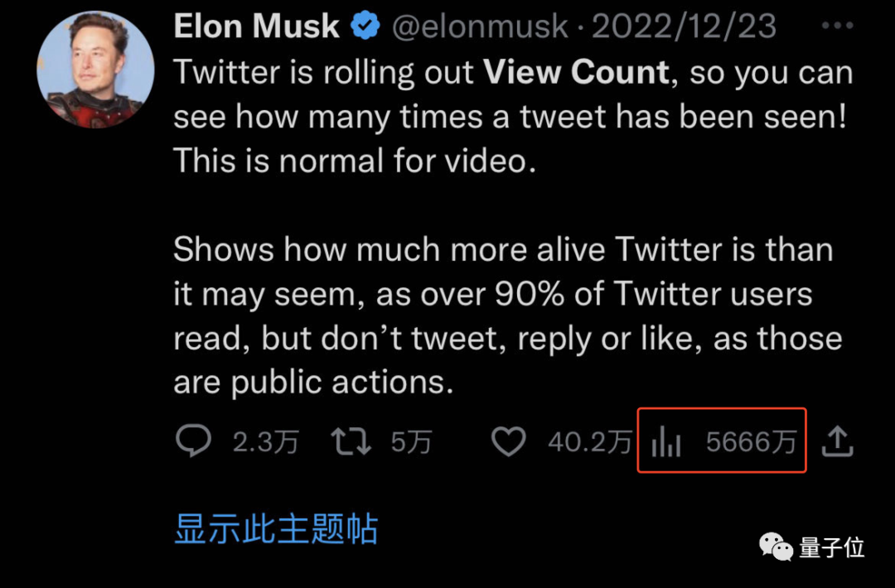Click the bold View Count text
The height and width of the screenshot is (588, 895).
tap(576, 73)
